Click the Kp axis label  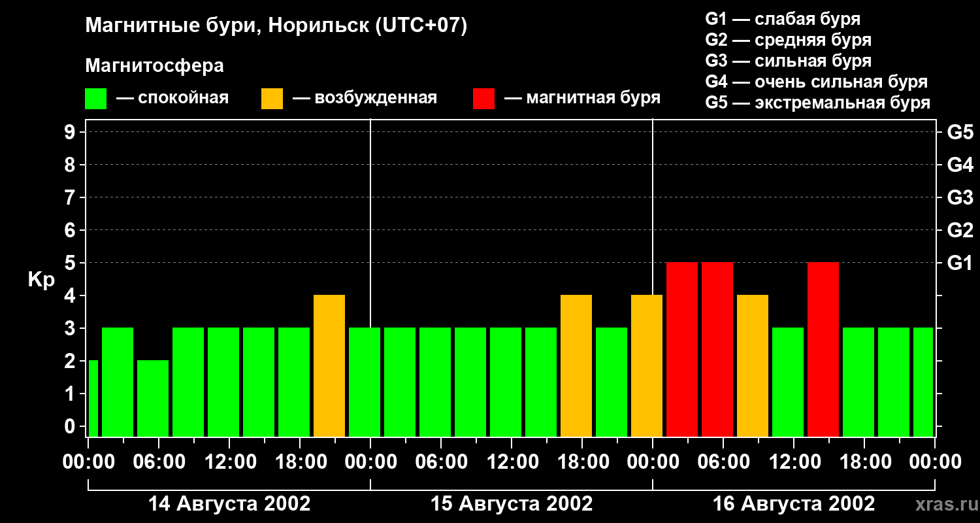(41, 280)
